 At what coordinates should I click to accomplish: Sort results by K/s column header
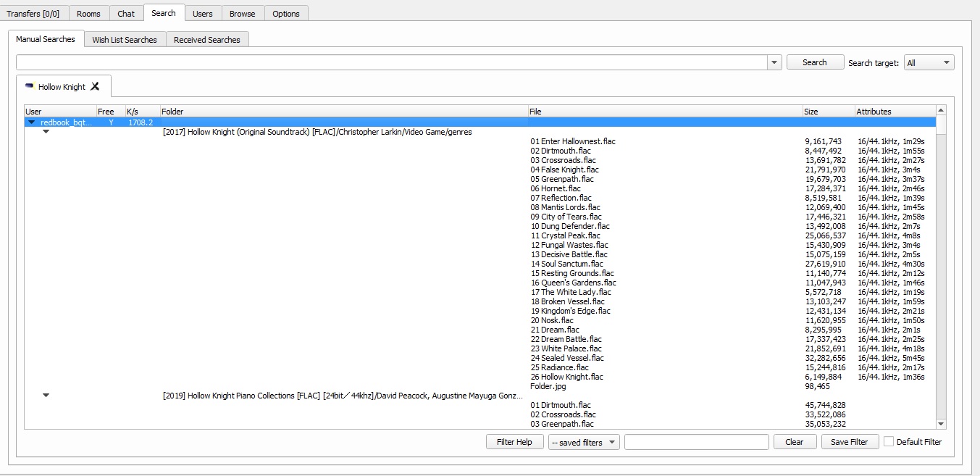click(x=142, y=112)
